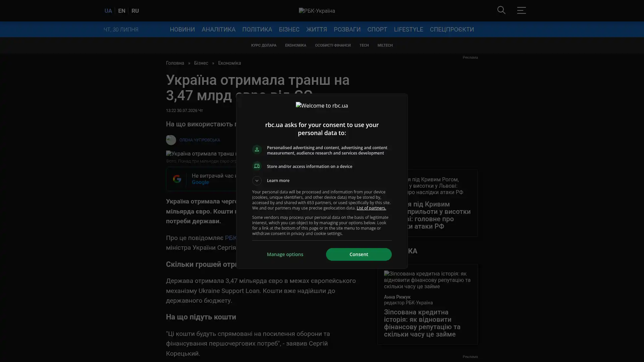Open the РОЗВАГИ menu section

tap(347, 29)
